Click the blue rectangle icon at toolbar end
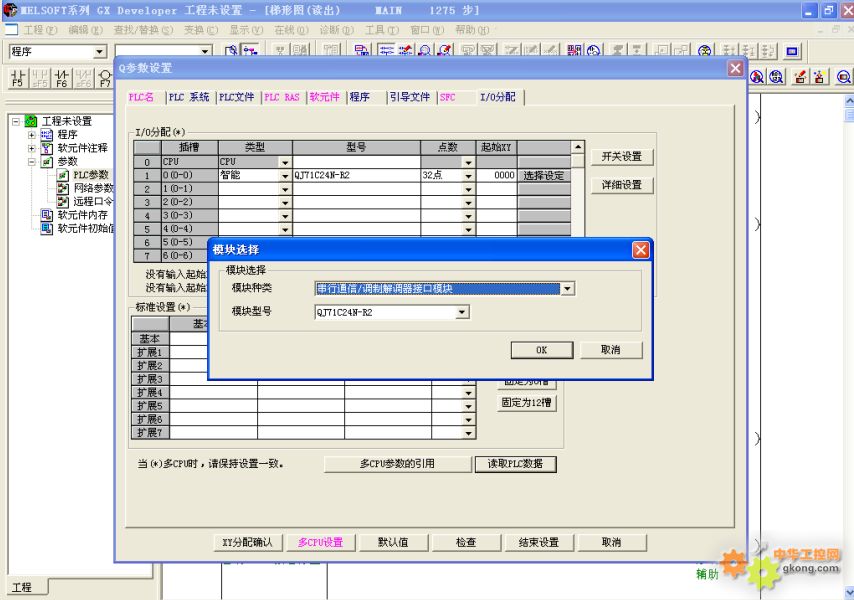854x600 pixels. click(x=792, y=51)
